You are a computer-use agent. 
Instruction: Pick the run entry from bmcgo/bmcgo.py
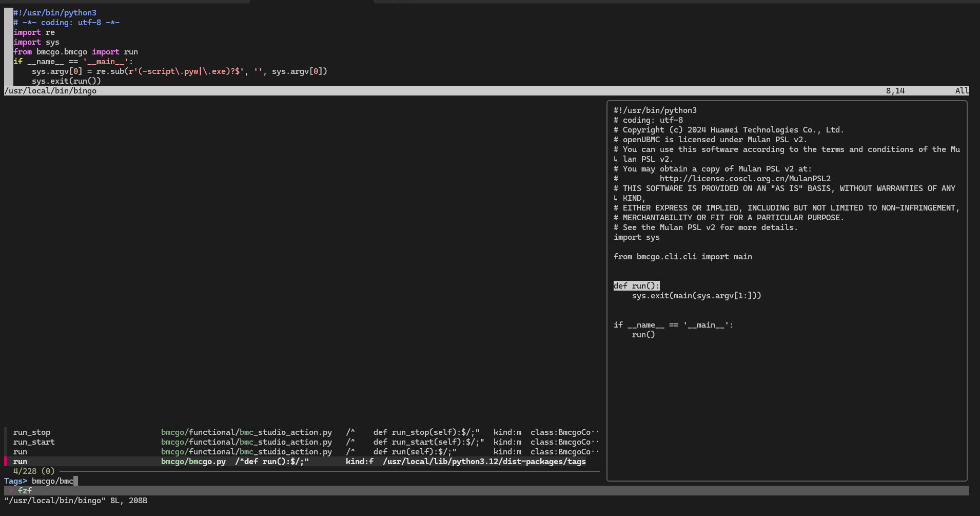21,462
